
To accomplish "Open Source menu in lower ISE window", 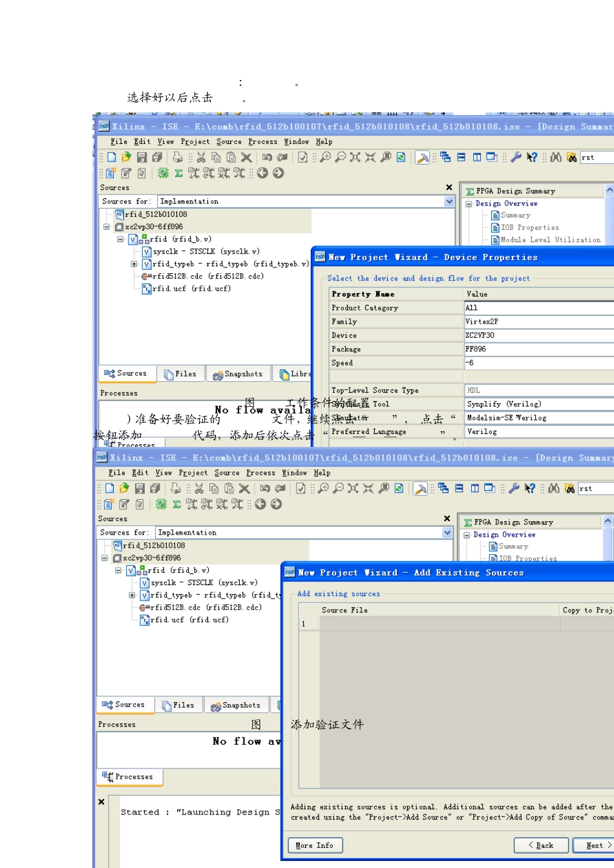I will (227, 473).
